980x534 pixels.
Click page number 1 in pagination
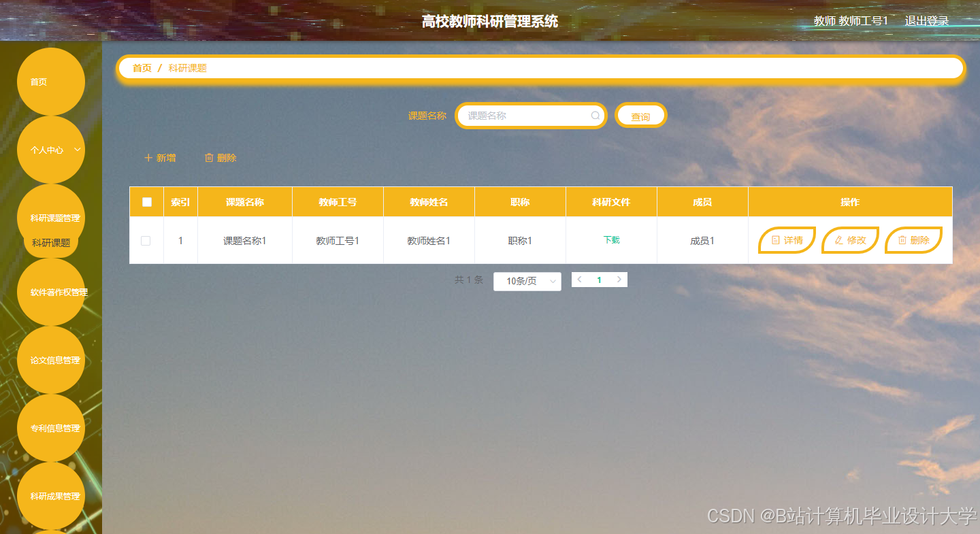click(599, 280)
